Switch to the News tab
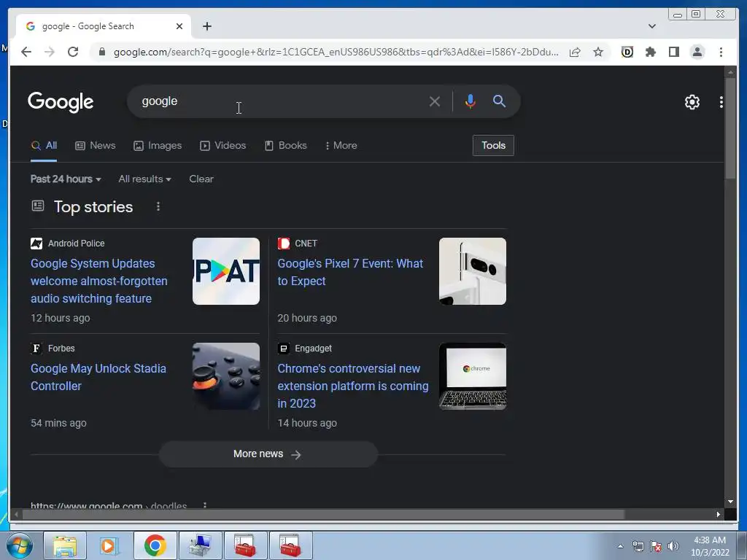747x560 pixels. [x=96, y=146]
